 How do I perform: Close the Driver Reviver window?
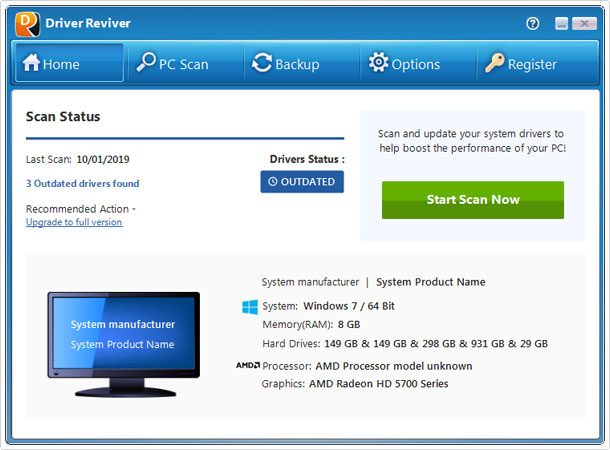tap(584, 24)
